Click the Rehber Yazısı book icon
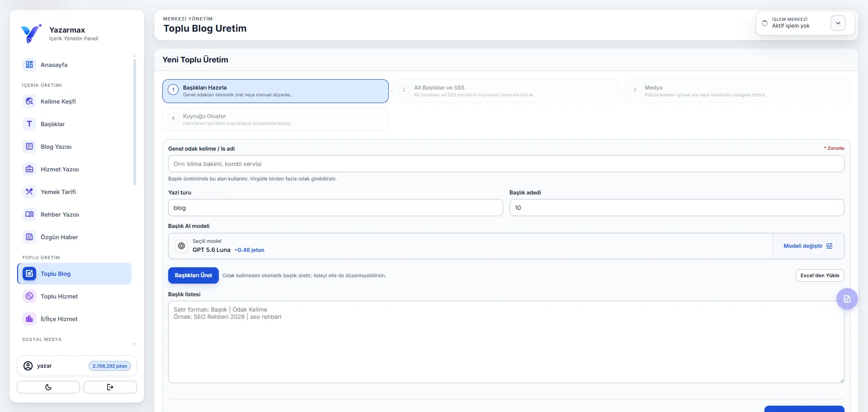This screenshot has height=412, width=868. 29,214
